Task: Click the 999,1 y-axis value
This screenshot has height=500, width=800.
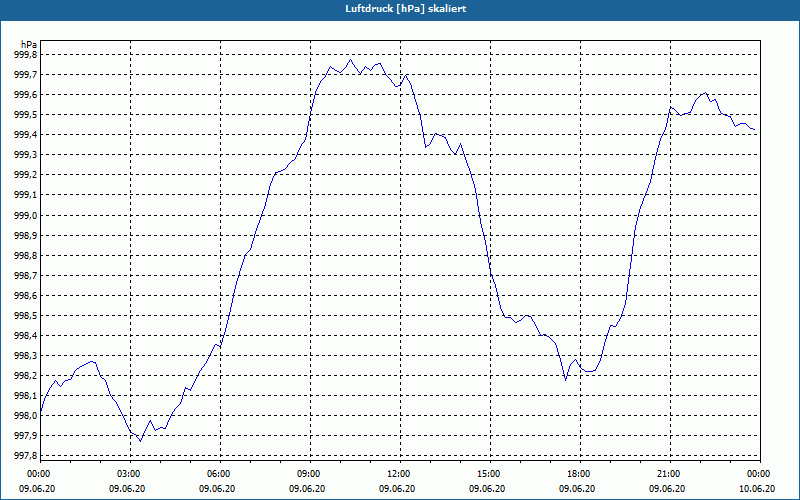Action: 25,195
